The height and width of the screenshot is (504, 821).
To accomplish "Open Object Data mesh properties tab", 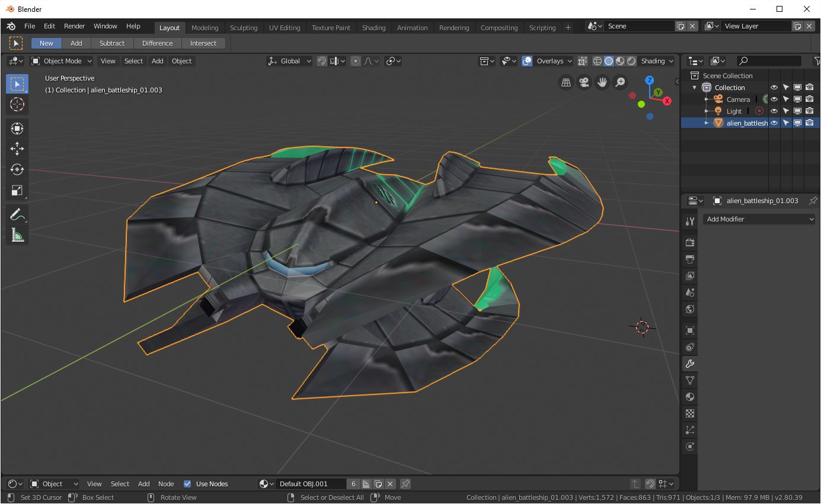I will tap(690, 380).
